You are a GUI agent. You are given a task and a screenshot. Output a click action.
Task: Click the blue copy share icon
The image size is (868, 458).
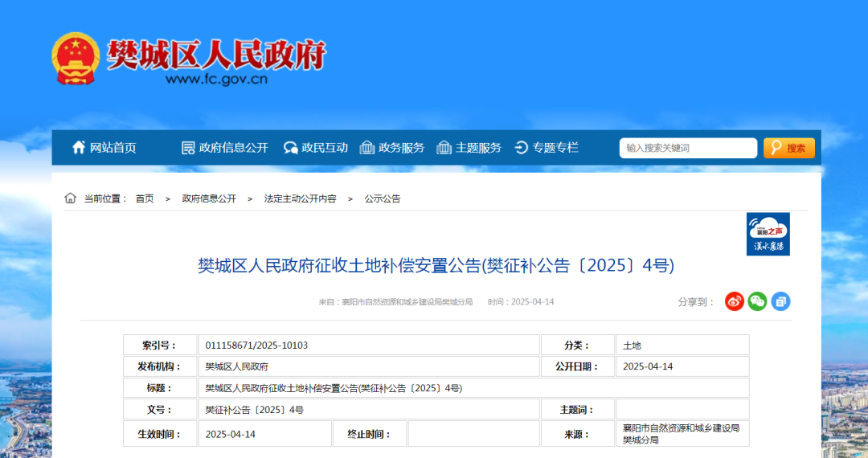pos(780,301)
